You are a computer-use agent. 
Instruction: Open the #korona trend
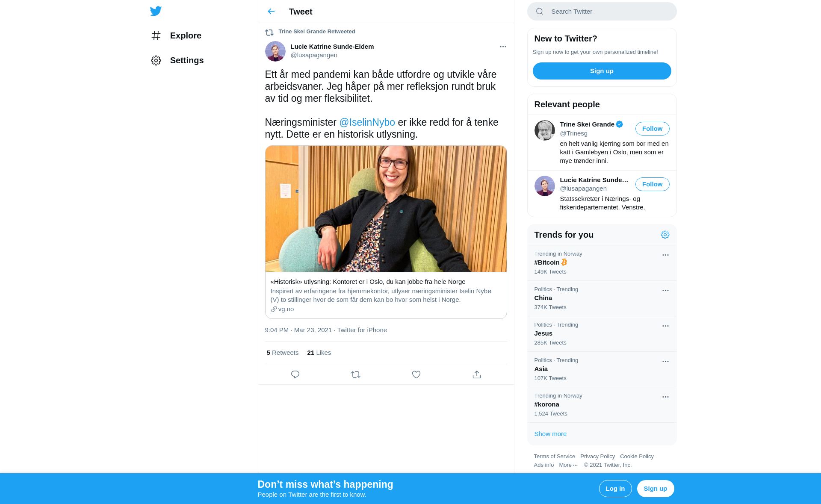tap(602, 405)
